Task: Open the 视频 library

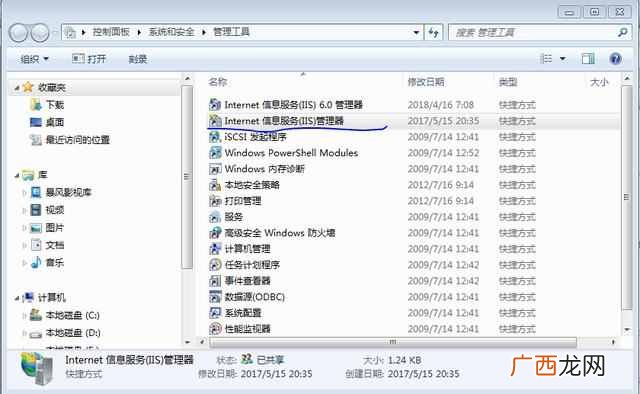Action: 47,209
